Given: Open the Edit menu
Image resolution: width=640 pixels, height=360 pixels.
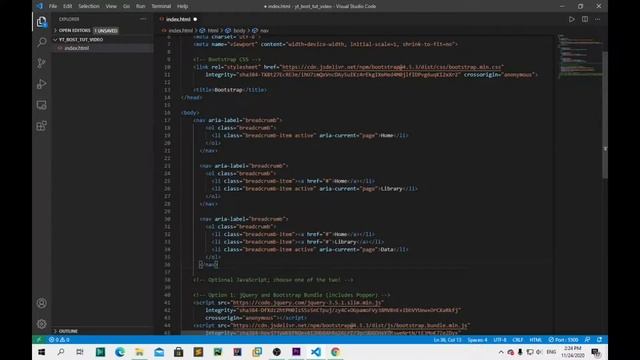Looking at the screenshot, I should coord(67,6).
